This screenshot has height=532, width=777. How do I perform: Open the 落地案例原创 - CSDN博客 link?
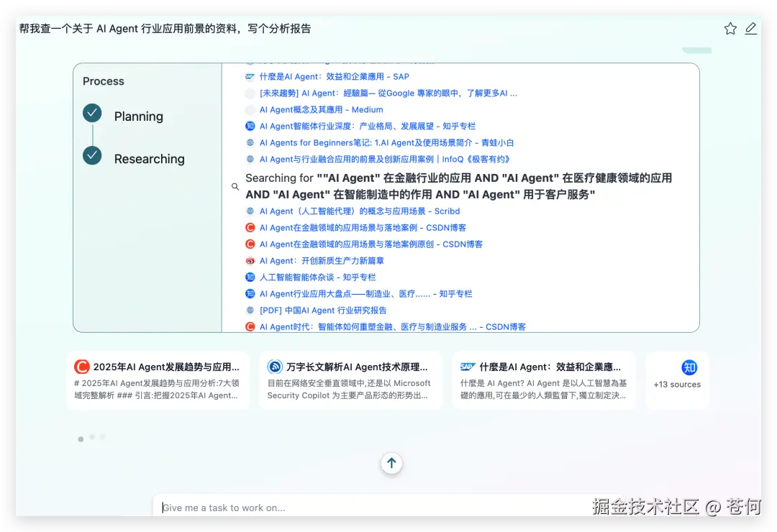tap(371, 244)
